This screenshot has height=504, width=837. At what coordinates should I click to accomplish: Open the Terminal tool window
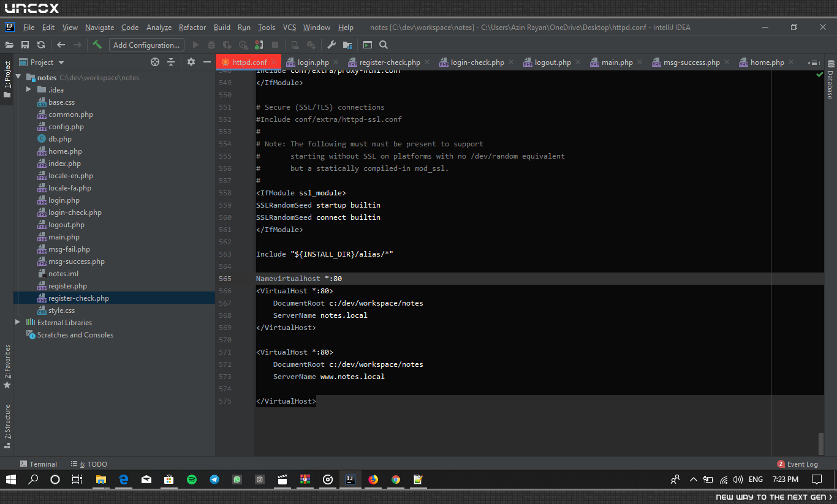tap(39, 464)
